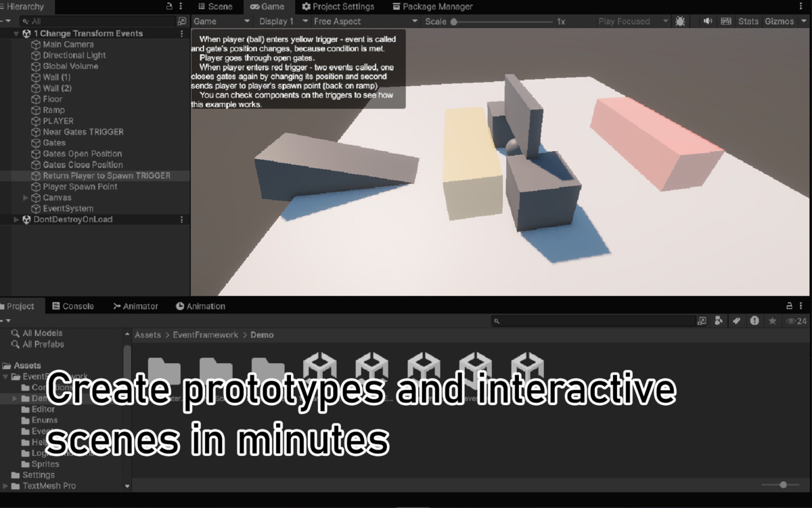Select the Near Gates TRIGGER object
This screenshot has height=508, width=812.
pos(83,131)
